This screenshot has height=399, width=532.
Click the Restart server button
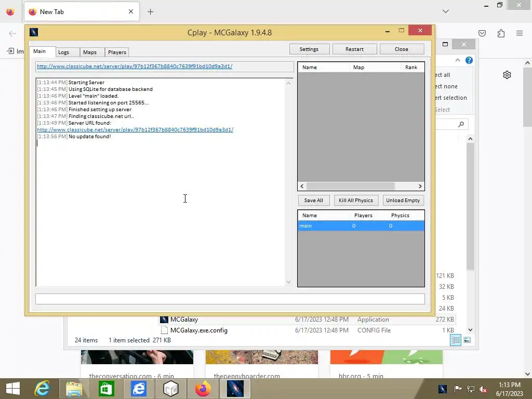[x=354, y=49]
